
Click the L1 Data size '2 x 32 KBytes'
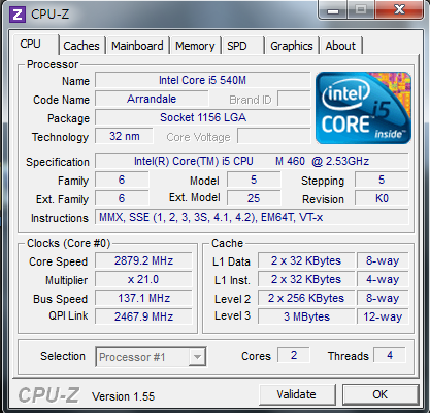click(306, 261)
